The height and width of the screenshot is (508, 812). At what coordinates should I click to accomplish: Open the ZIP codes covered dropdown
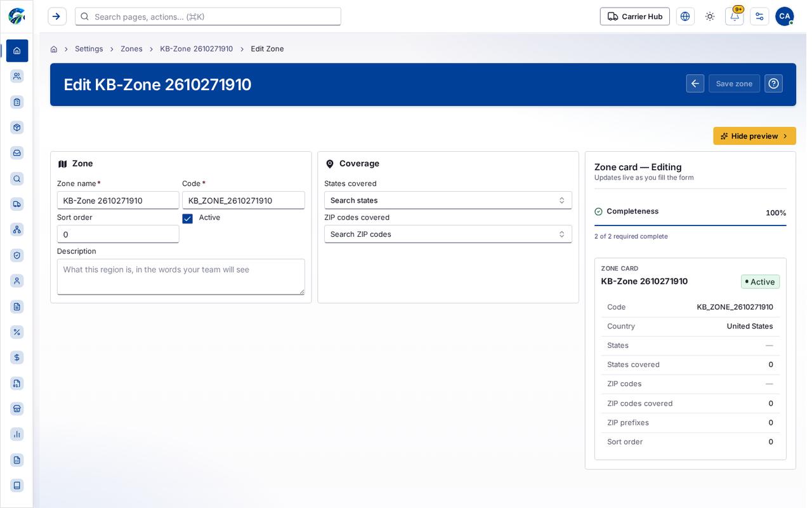[448, 234]
